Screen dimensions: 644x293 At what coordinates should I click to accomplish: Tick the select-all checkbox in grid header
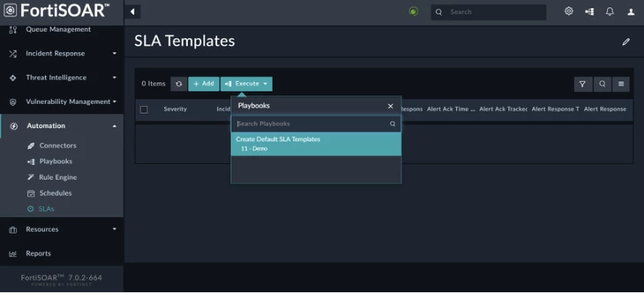tap(144, 110)
